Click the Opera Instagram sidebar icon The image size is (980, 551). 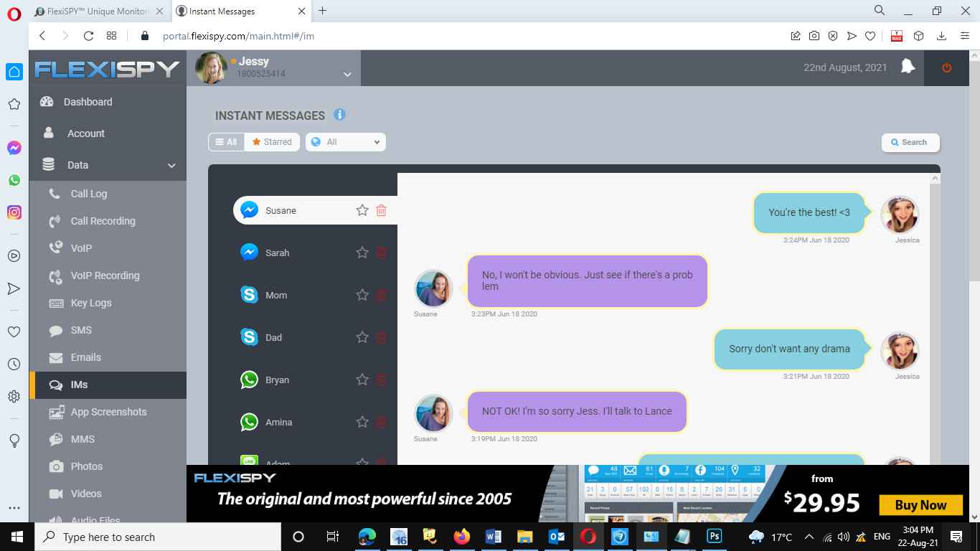click(x=14, y=212)
